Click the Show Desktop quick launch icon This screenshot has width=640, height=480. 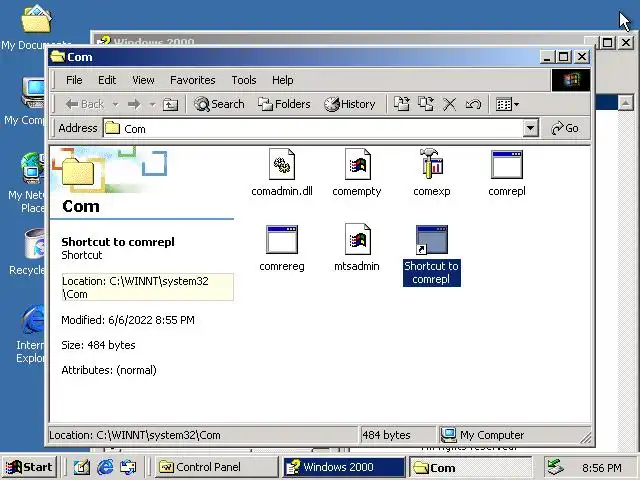82,467
